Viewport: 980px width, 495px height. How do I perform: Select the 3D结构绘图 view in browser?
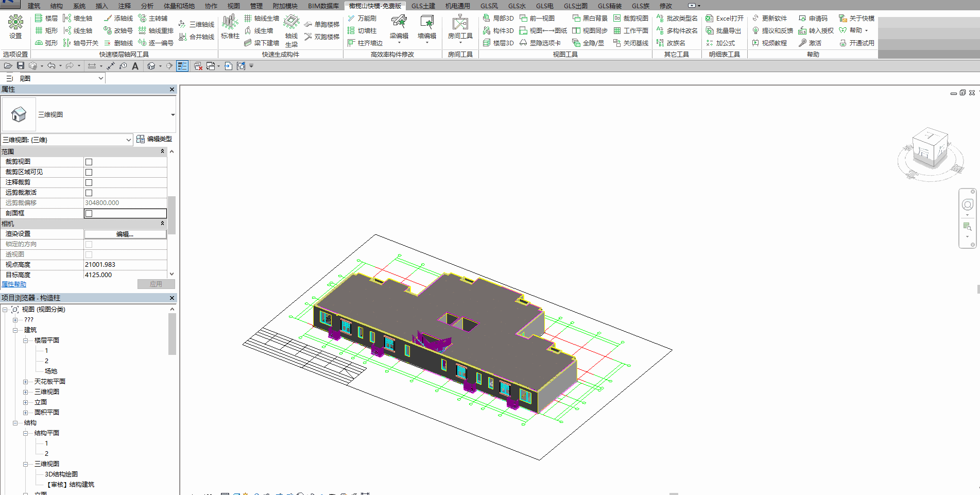coord(61,474)
